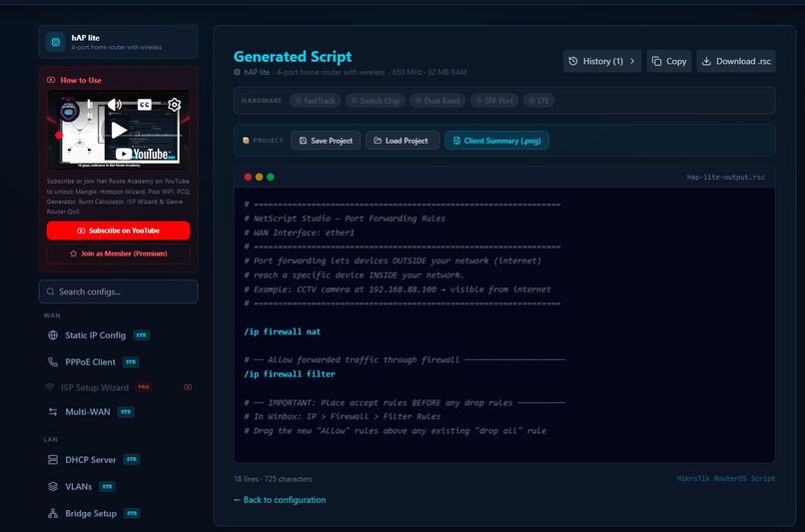805x532 pixels.
Task: Click the download arrow icon
Action: [706, 61]
